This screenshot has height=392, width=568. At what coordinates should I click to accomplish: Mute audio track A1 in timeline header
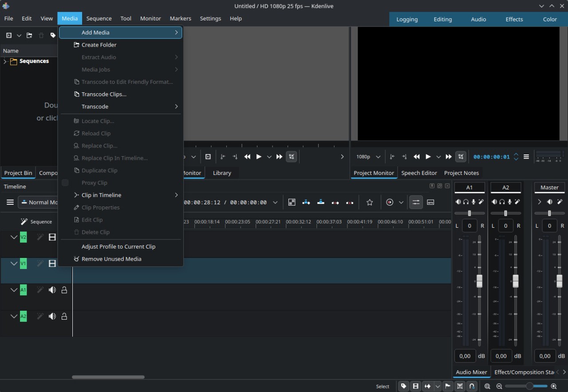52,290
